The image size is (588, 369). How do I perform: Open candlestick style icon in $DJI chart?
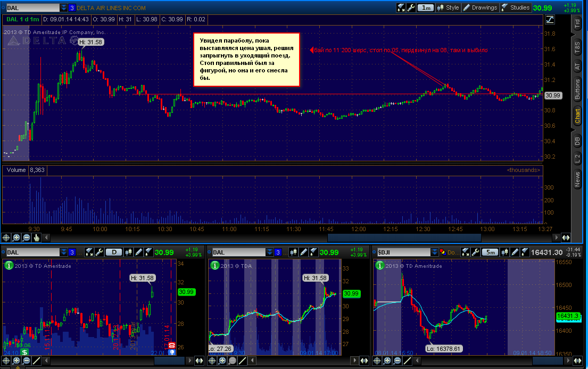[x=505, y=252]
